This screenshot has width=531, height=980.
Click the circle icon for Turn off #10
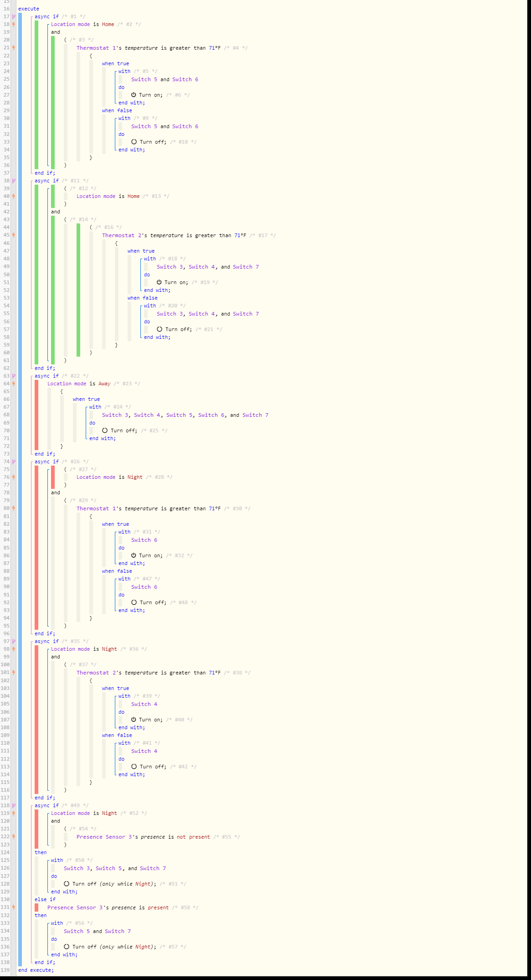click(134, 142)
